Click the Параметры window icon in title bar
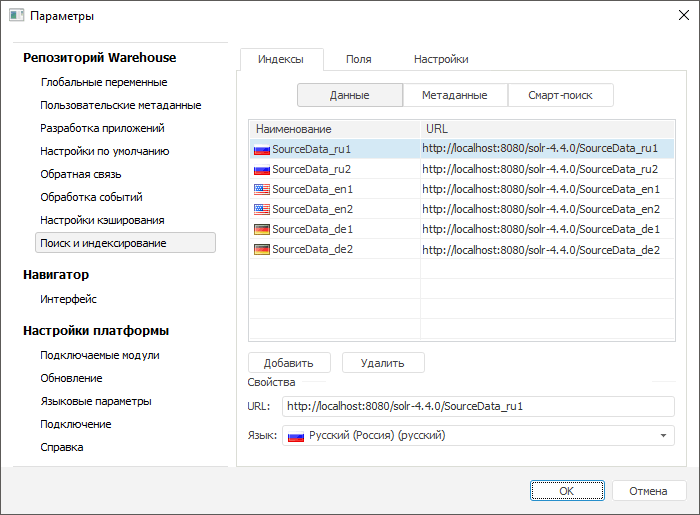The height and width of the screenshot is (515, 700). [x=16, y=16]
